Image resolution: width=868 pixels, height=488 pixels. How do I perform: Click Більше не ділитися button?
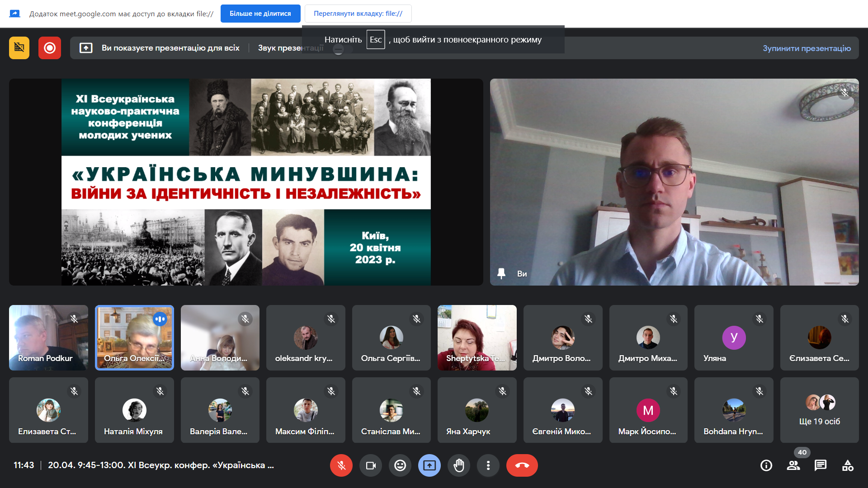(260, 14)
